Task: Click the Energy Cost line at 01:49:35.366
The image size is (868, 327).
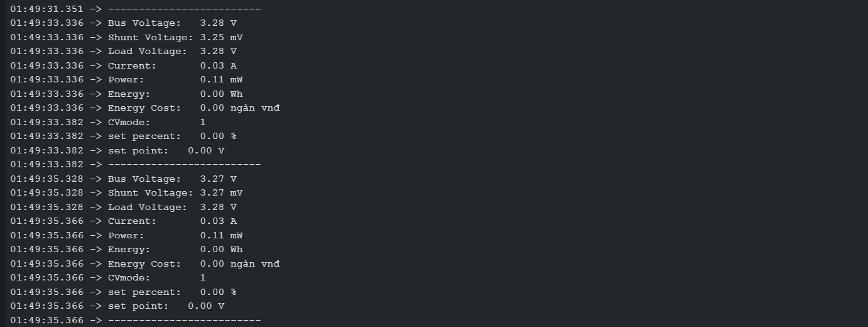Action: click(x=145, y=264)
